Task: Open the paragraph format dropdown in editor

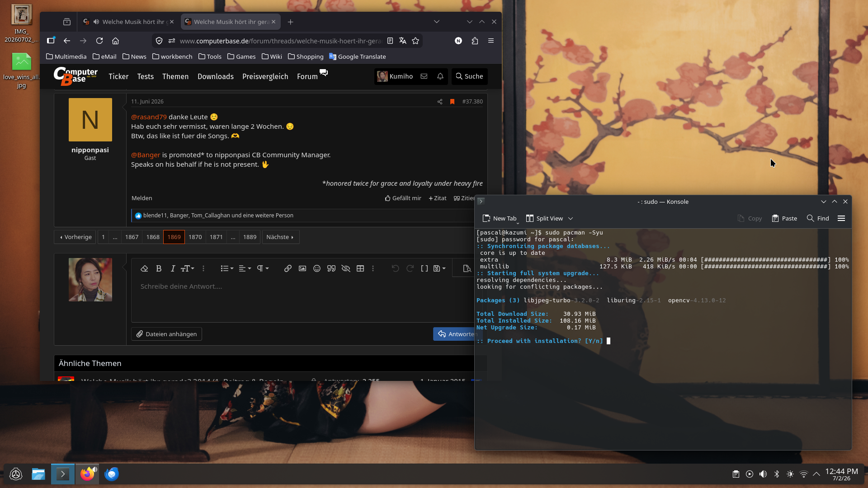Action: pos(263,268)
